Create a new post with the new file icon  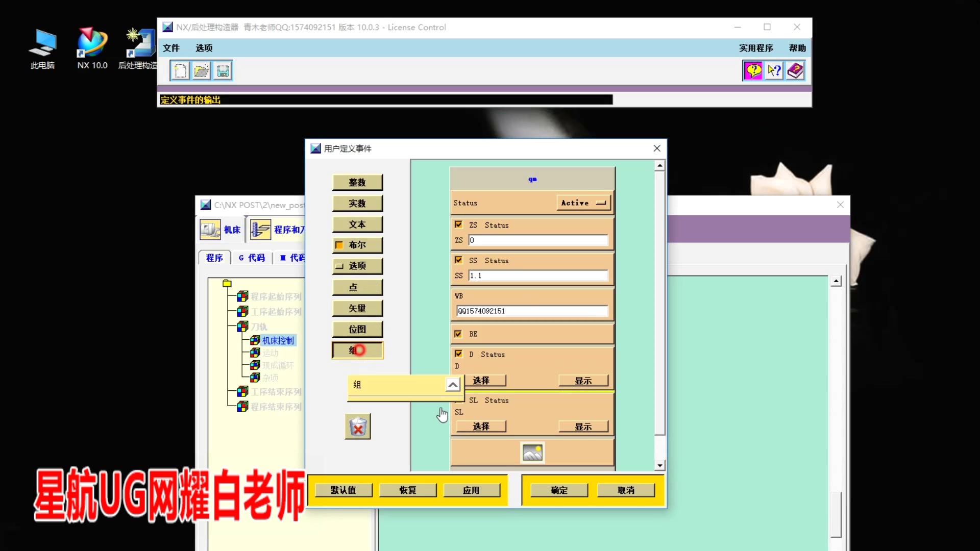point(180,70)
